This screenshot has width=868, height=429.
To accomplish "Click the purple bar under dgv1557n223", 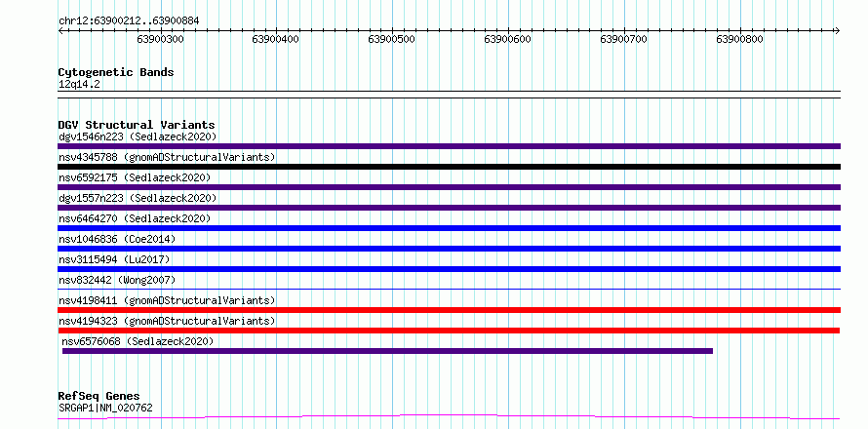I will [449, 208].
